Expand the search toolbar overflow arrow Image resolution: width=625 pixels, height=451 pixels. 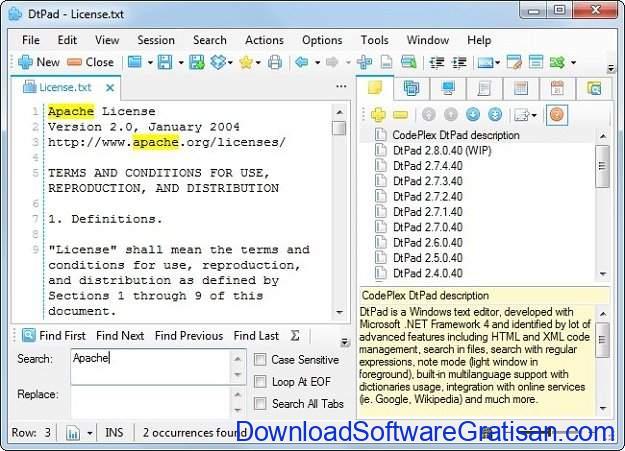coord(344,342)
